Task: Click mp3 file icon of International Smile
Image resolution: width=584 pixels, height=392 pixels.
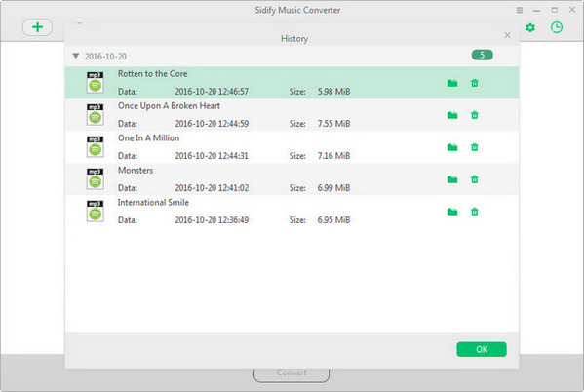Action: (x=95, y=211)
